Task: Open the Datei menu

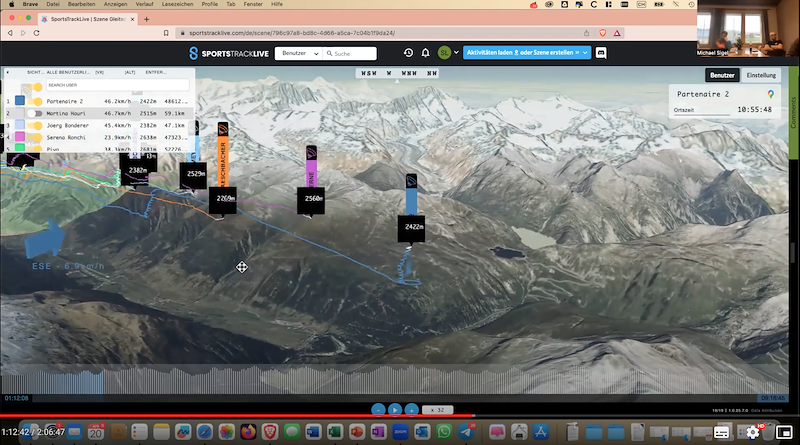Action: [53, 4]
